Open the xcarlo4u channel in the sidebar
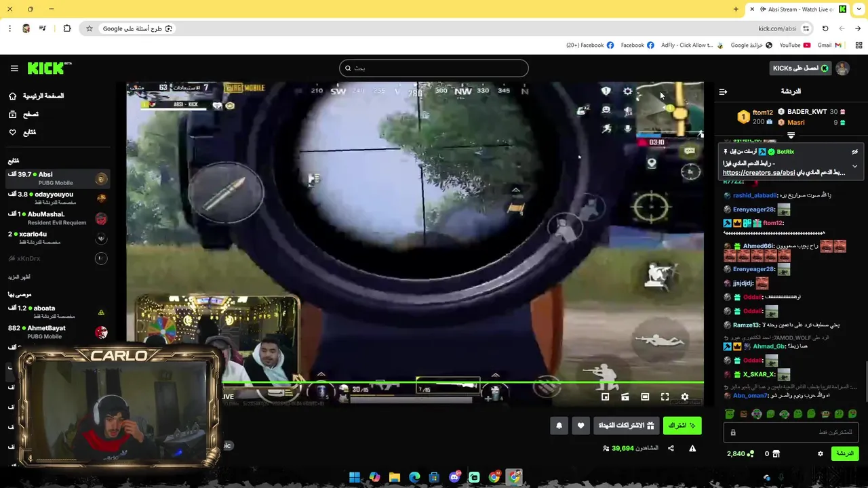Image resolution: width=868 pixels, height=488 pixels. point(57,238)
